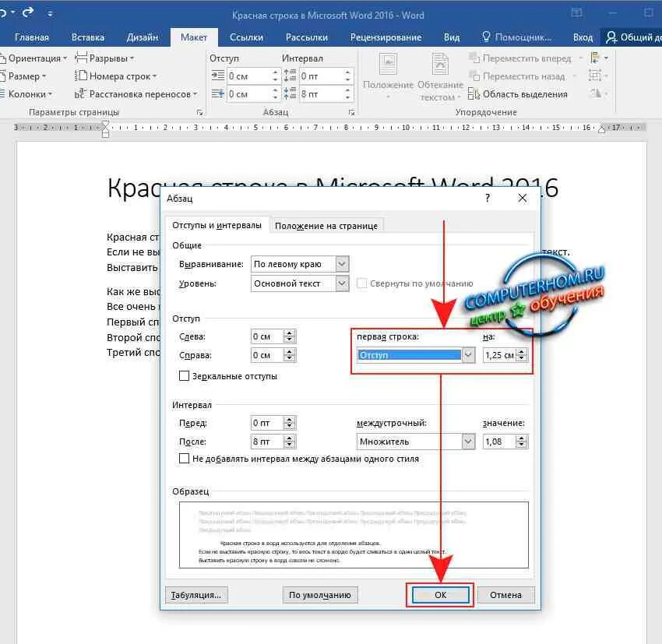
Task: Open the Quick Access Toolbar customize arrow
Action: point(51,14)
